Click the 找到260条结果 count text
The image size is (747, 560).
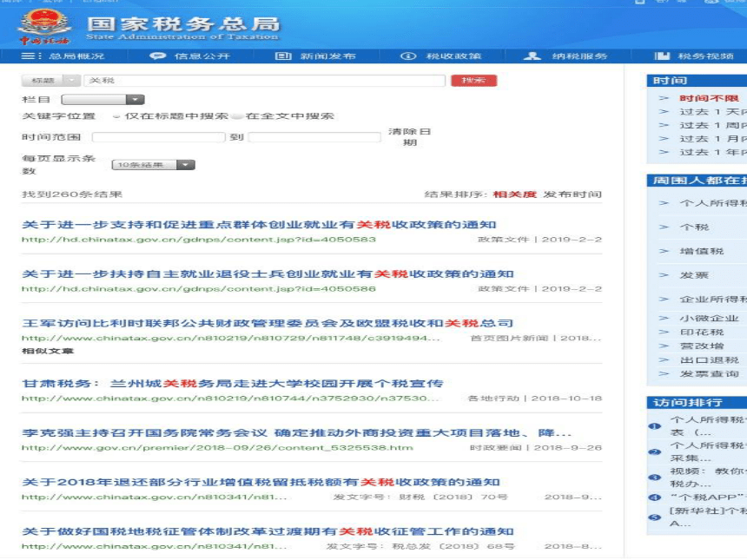click(x=72, y=194)
